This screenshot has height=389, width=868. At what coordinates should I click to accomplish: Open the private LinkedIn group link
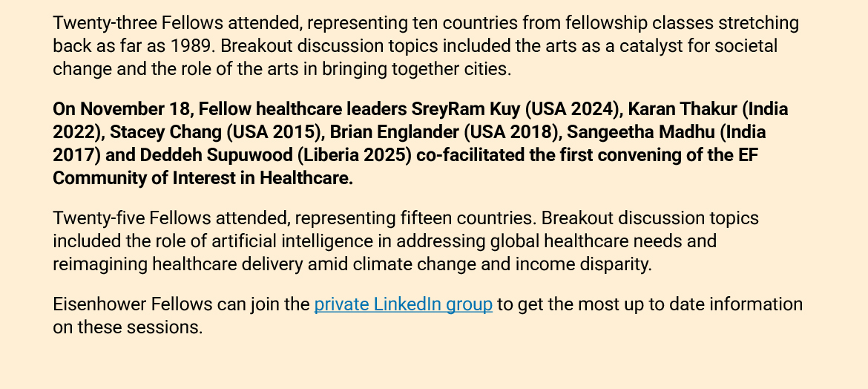(403, 304)
